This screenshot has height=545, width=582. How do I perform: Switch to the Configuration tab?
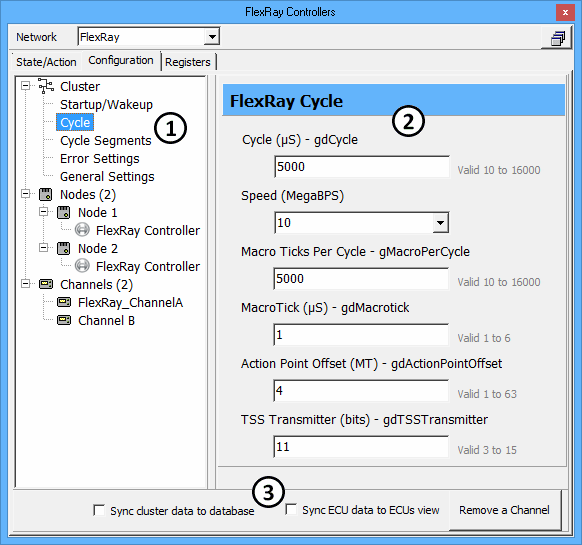point(121,60)
